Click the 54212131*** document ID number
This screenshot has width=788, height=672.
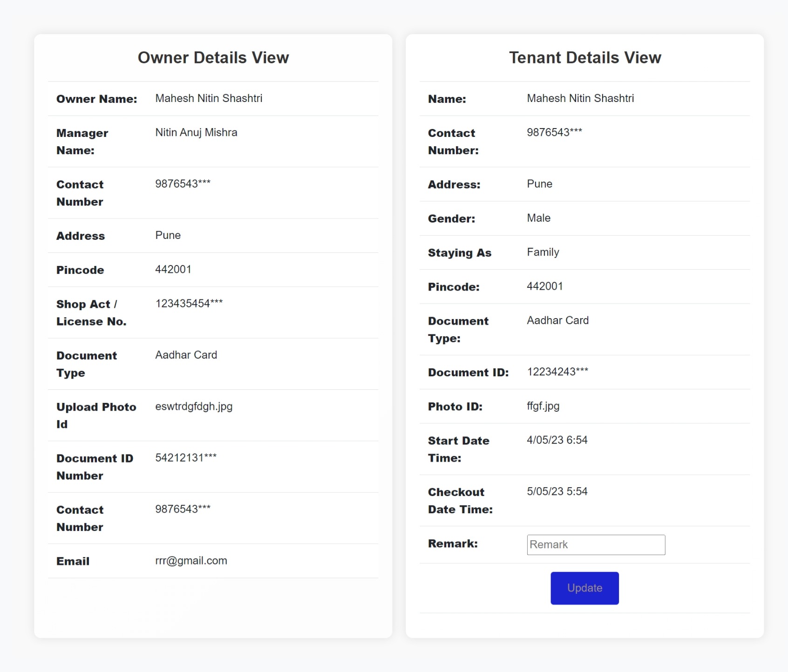pos(186,458)
